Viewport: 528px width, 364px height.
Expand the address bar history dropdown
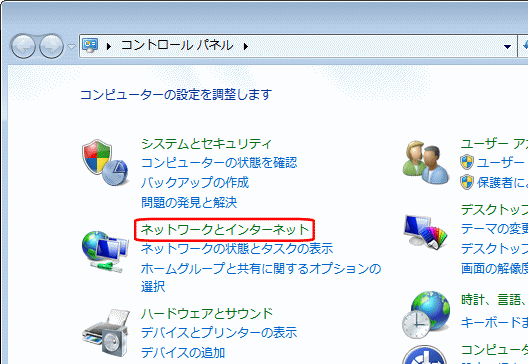point(507,46)
